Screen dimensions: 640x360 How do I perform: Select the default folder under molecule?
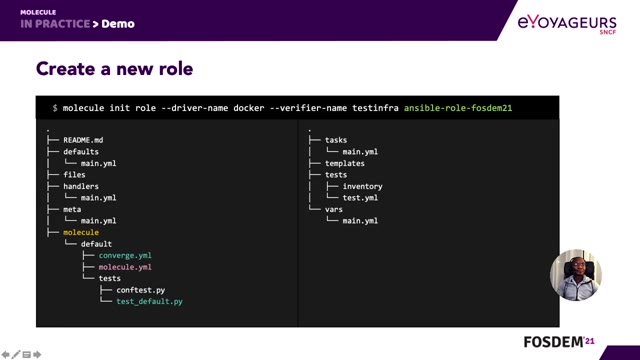coord(96,244)
